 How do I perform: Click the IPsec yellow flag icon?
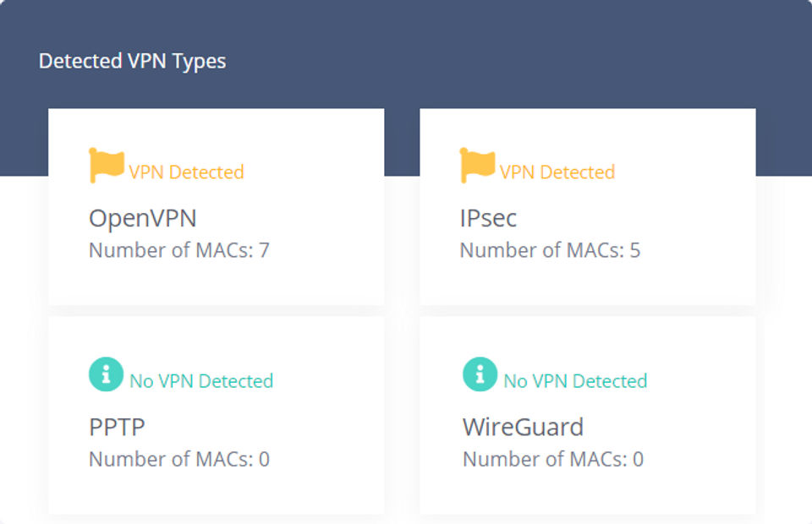(477, 166)
